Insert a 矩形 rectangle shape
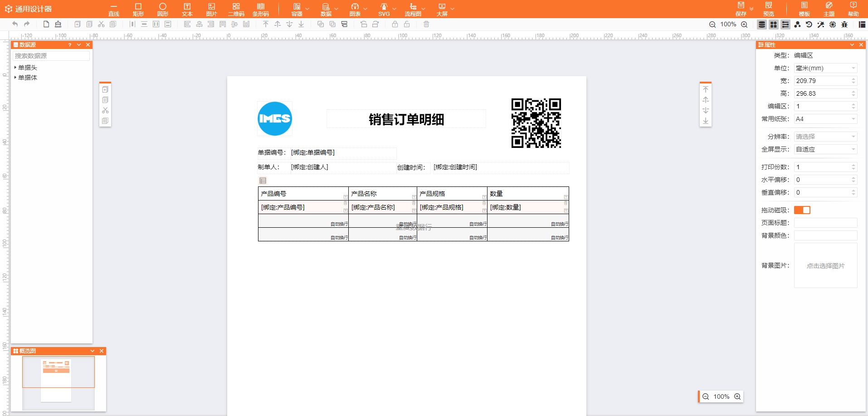 coord(138,9)
